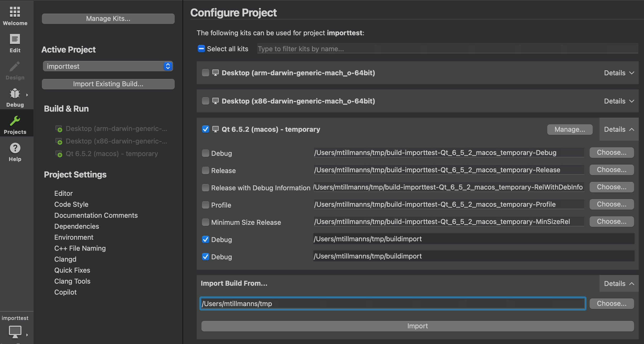This screenshot has width=644, height=344.
Task: Click the Manage Kits... button
Action: point(108,19)
